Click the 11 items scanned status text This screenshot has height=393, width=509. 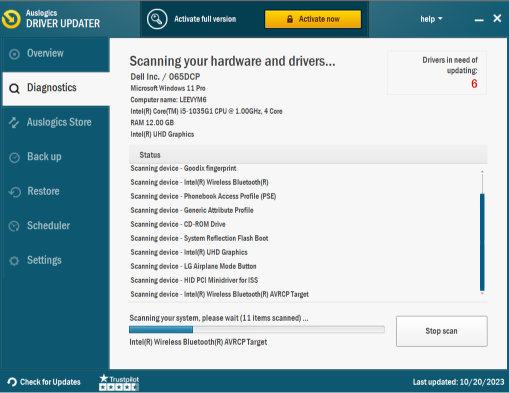(219, 318)
